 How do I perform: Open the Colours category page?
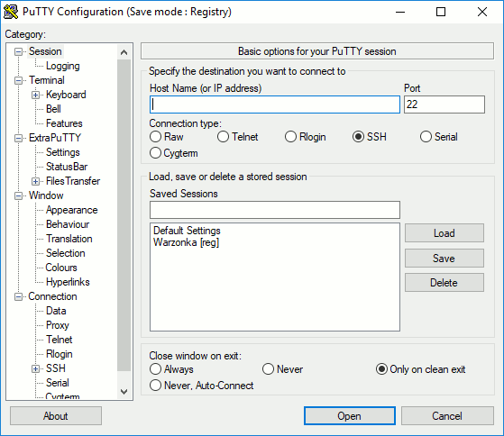[61, 268]
